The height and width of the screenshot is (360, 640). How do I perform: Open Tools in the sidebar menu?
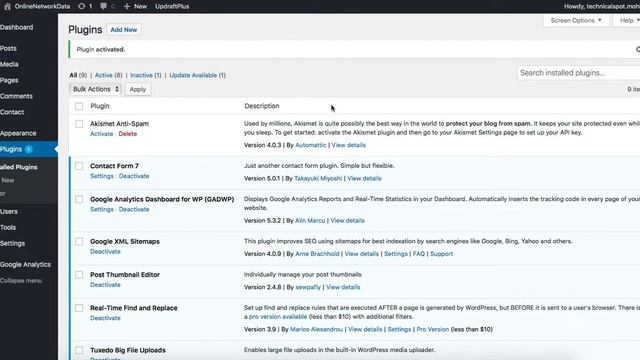click(8, 228)
